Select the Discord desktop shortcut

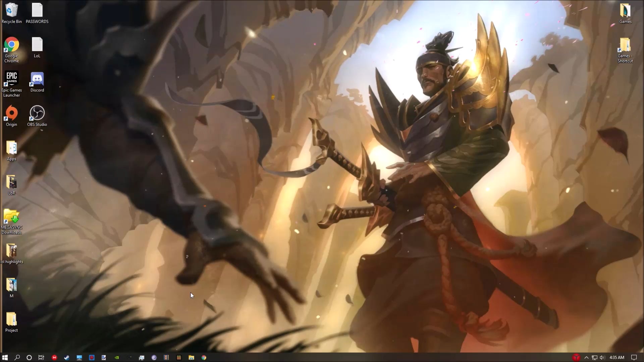point(37,82)
